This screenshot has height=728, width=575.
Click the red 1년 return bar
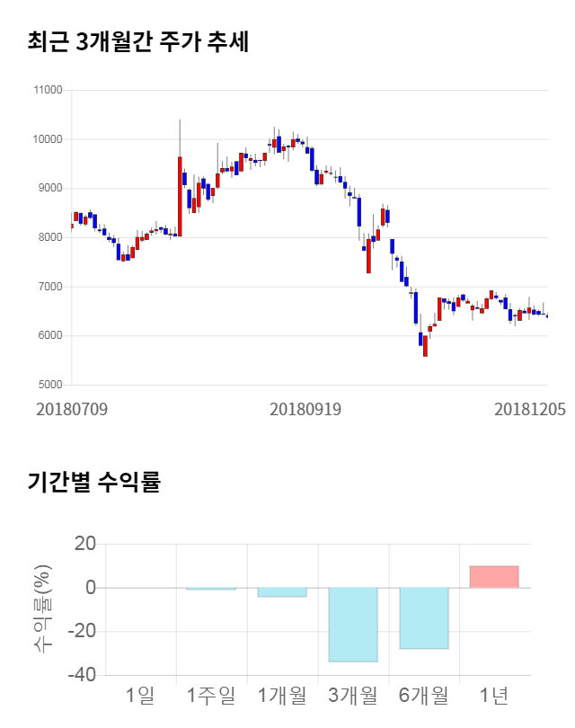[x=494, y=577]
